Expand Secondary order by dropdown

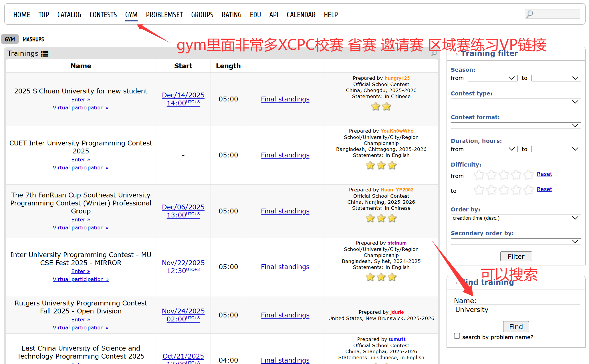(x=515, y=242)
